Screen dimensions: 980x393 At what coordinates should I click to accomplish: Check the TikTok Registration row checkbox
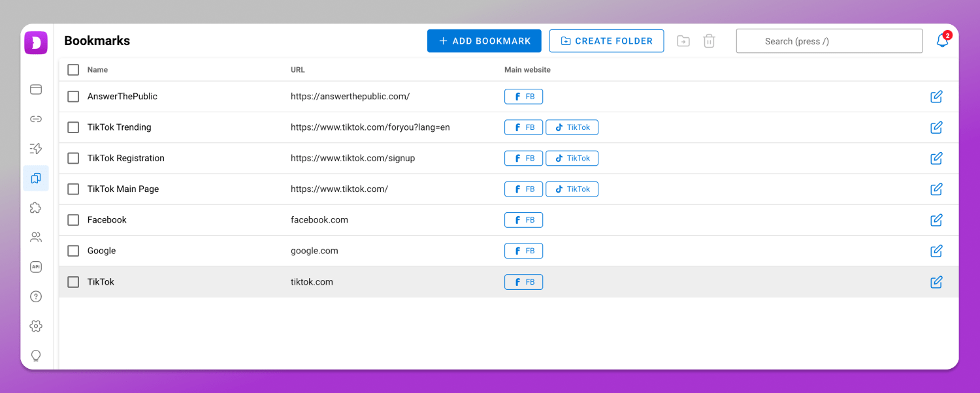[73, 158]
